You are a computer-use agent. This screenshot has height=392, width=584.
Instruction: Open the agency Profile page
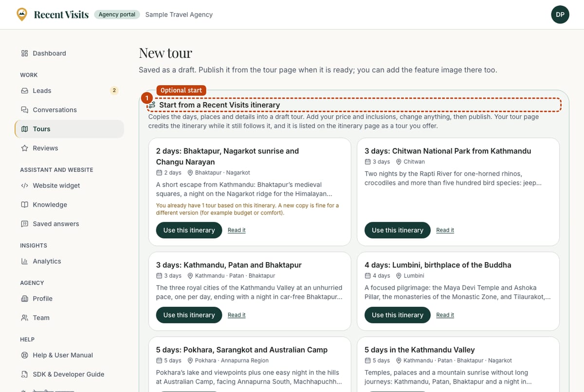pyautogui.click(x=69, y=299)
